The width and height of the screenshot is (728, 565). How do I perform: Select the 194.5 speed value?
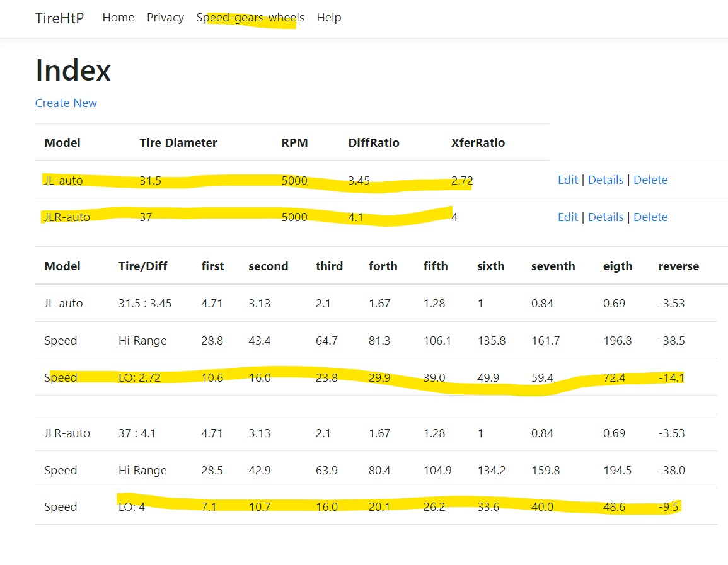[618, 471]
